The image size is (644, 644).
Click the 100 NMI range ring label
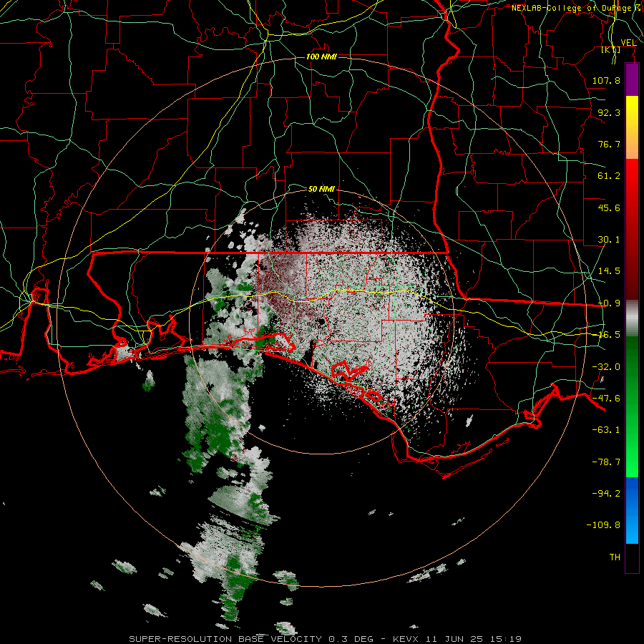321,57
